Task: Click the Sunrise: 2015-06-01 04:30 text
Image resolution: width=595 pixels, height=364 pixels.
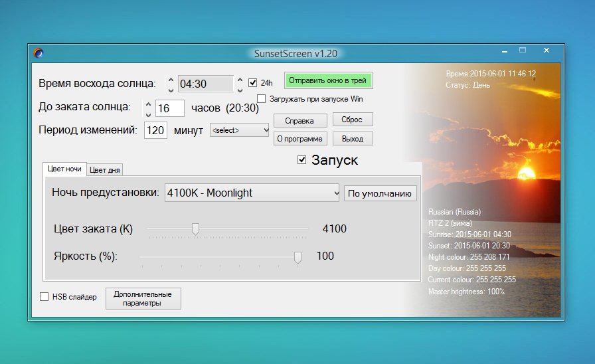Action: 469,234
